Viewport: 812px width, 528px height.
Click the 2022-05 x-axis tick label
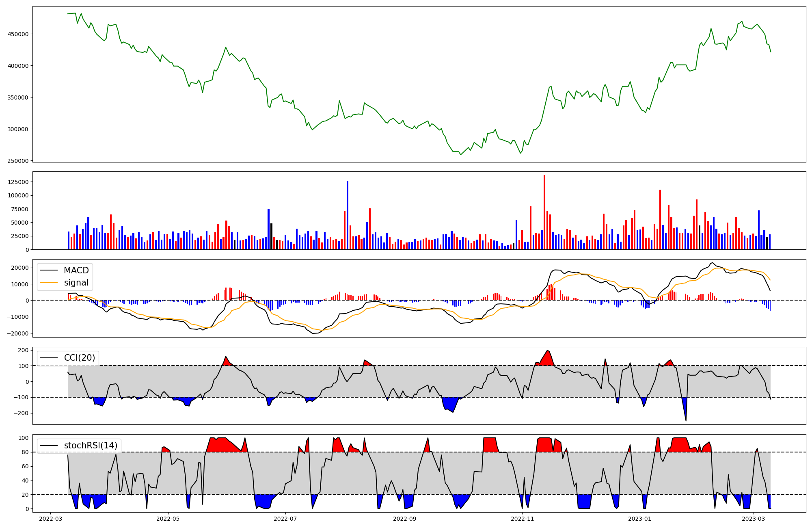tap(168, 519)
